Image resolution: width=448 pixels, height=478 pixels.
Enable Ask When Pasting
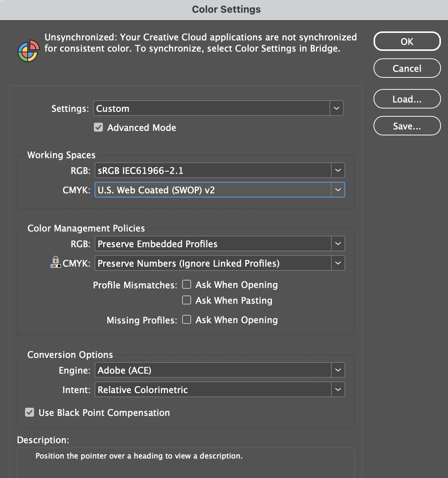186,300
